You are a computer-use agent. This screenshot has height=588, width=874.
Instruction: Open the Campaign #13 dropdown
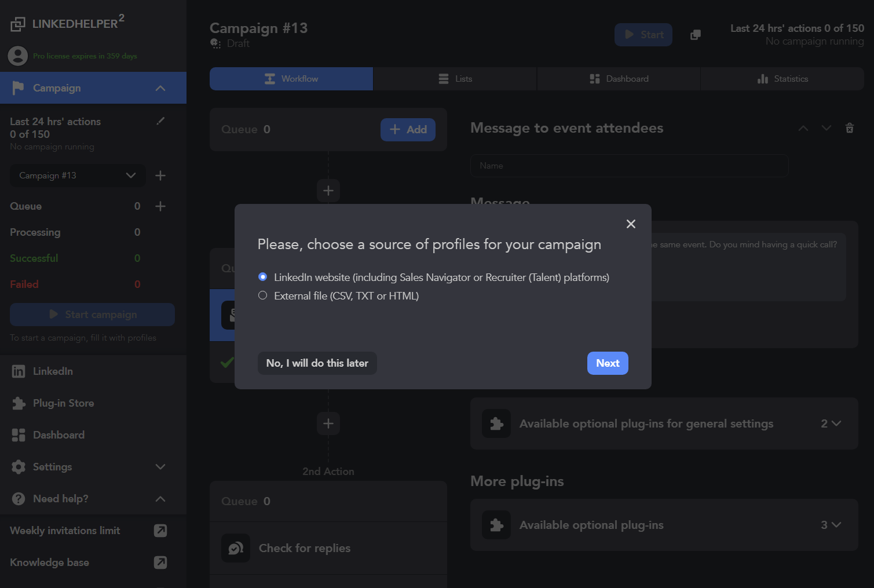pos(78,176)
